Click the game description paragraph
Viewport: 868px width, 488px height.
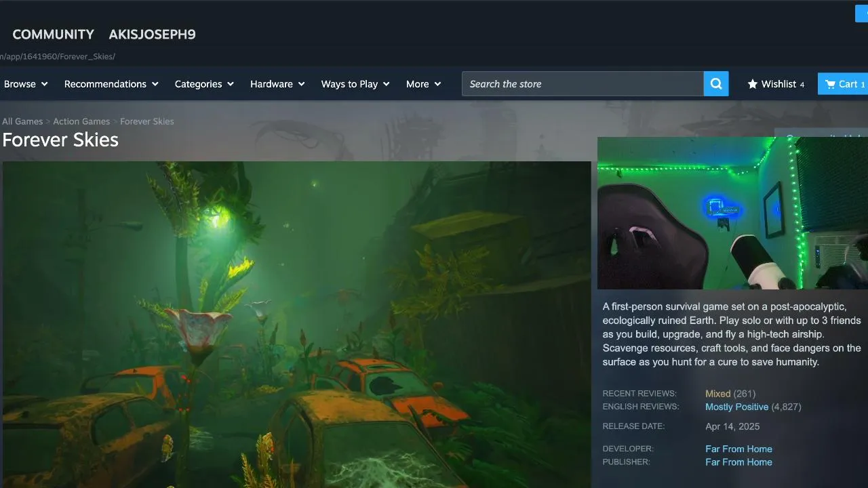[732, 335]
